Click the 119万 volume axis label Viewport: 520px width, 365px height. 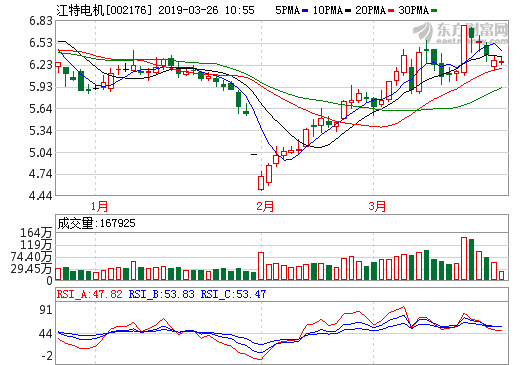click(x=37, y=245)
